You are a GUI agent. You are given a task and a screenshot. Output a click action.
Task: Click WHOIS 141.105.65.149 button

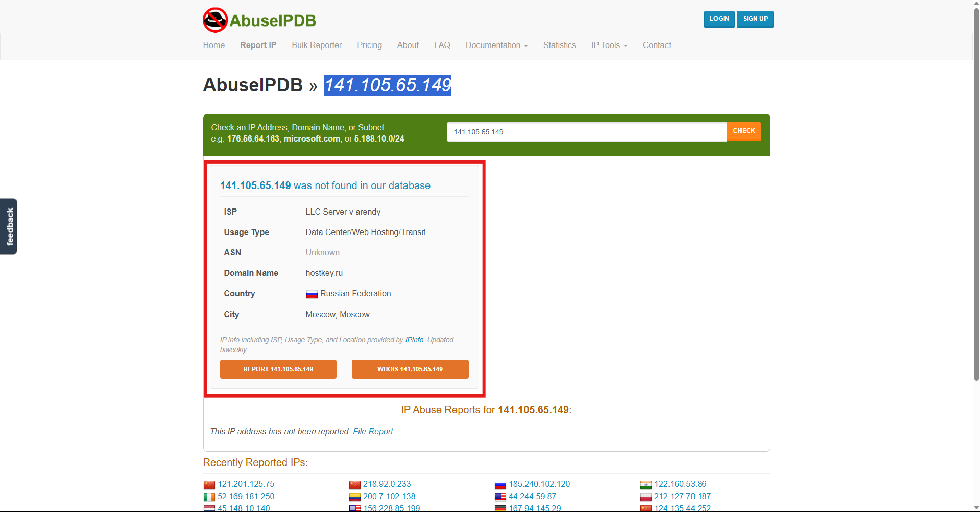(410, 369)
